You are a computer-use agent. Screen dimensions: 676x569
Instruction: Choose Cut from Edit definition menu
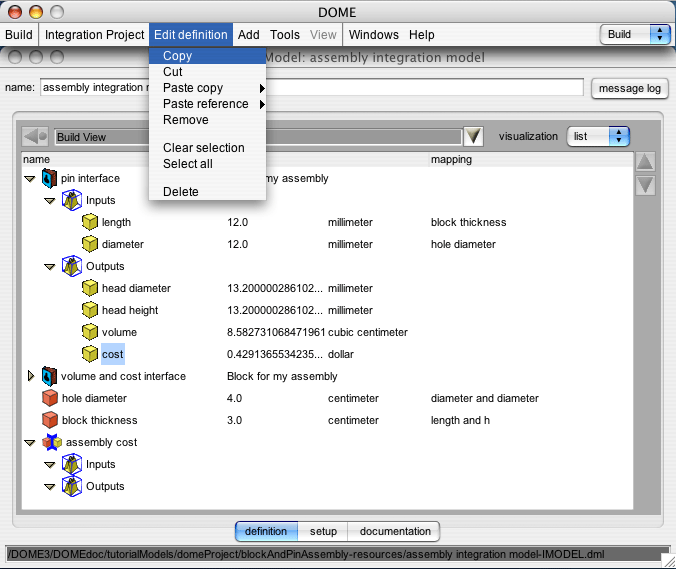[207, 72]
